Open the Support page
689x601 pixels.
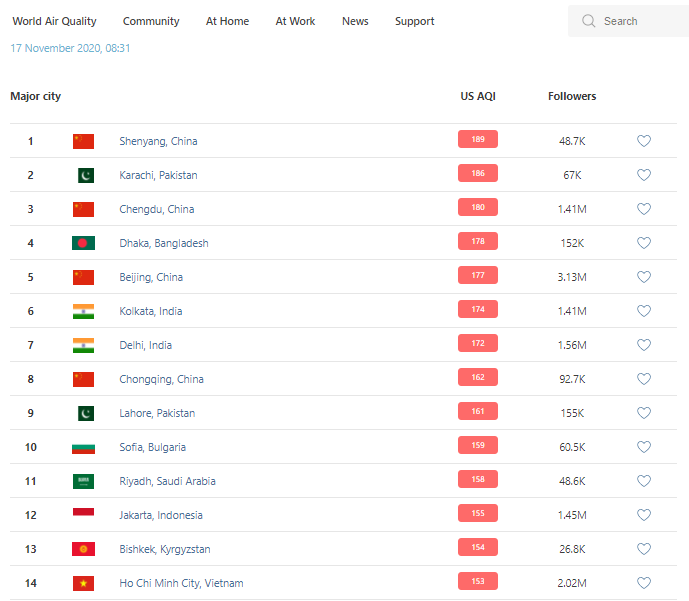click(414, 21)
